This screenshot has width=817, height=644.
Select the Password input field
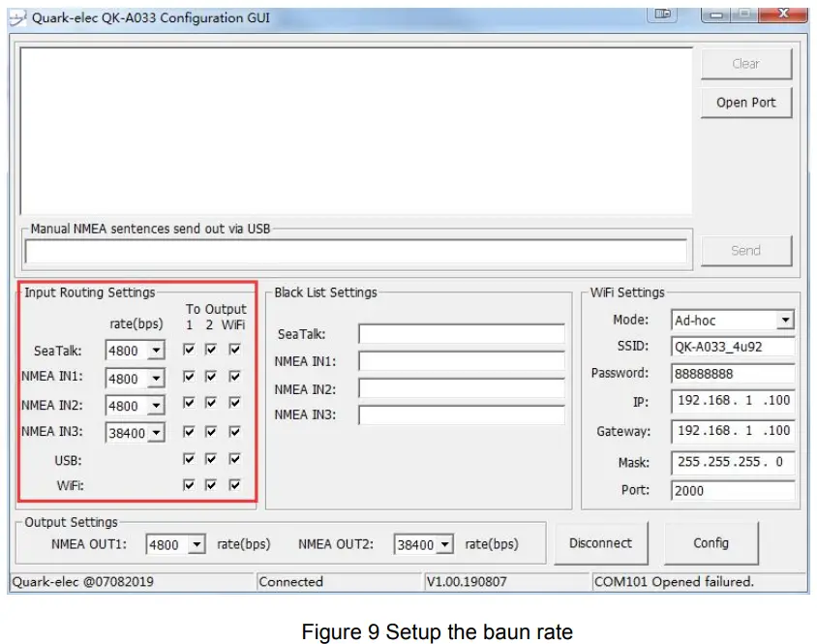[x=732, y=373]
